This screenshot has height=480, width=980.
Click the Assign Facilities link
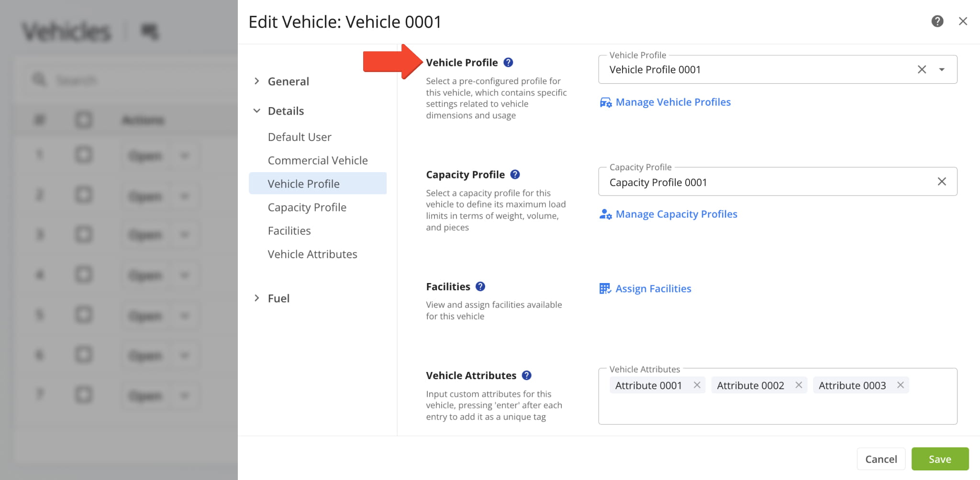tap(653, 289)
